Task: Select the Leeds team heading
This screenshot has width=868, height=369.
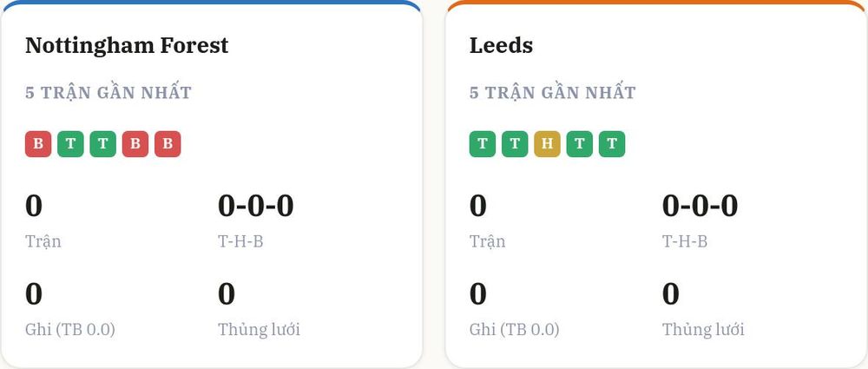Action: (x=501, y=45)
